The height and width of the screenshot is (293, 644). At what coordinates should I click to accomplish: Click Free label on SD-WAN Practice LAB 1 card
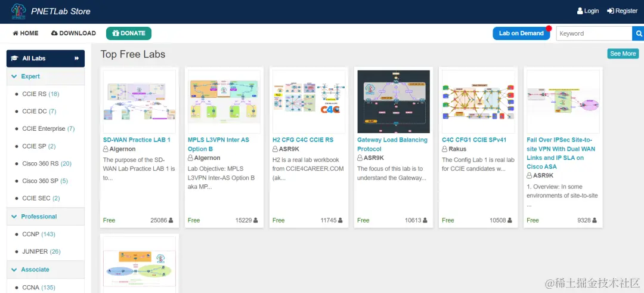click(x=109, y=220)
